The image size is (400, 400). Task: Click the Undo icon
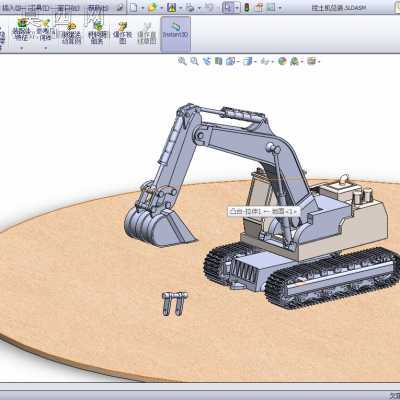pos(209,7)
